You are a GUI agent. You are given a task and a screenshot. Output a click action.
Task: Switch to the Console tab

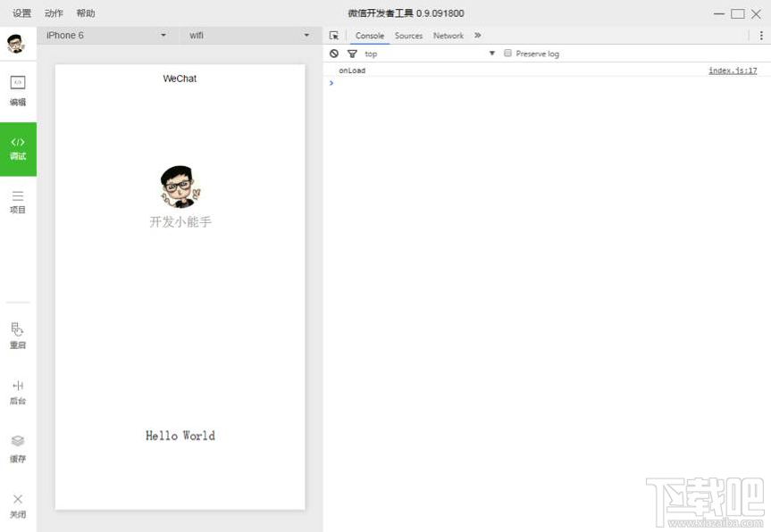pyautogui.click(x=370, y=36)
